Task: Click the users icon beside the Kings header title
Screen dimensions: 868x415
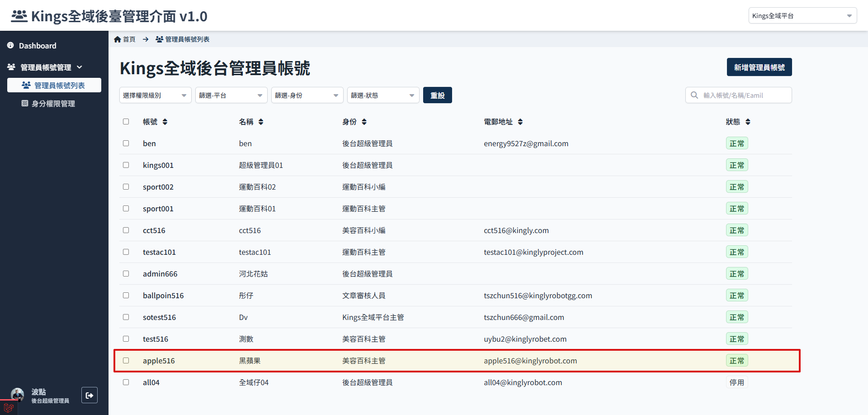Action: tap(19, 16)
